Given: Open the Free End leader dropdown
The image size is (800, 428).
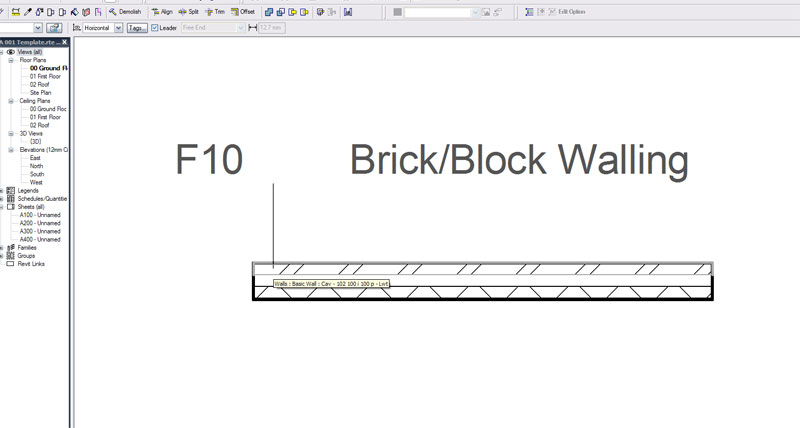Looking at the screenshot, I should pyautogui.click(x=241, y=28).
